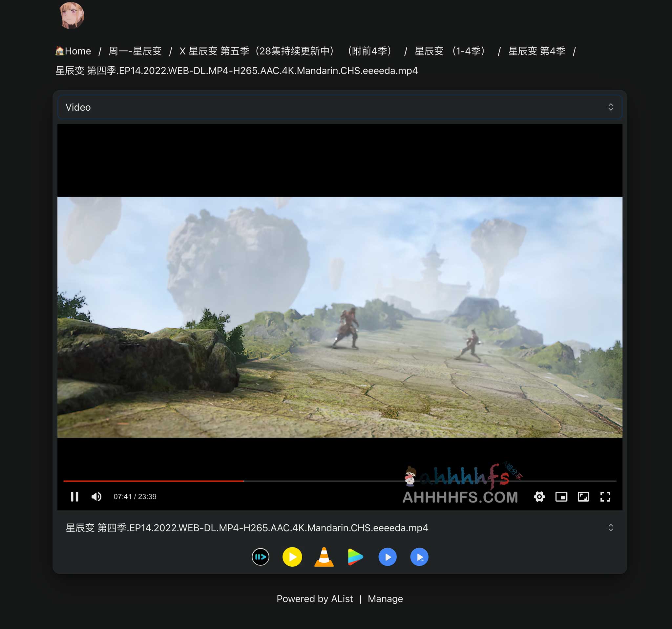
Task: Open video with nPlayer rainbow icon
Action: tap(355, 557)
